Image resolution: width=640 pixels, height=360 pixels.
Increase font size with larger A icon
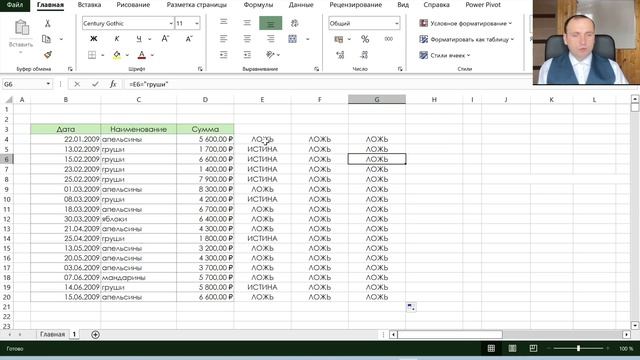coord(165,39)
